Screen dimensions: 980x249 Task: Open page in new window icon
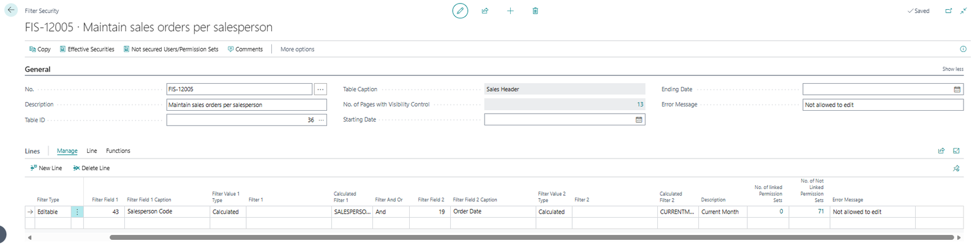coord(948,10)
